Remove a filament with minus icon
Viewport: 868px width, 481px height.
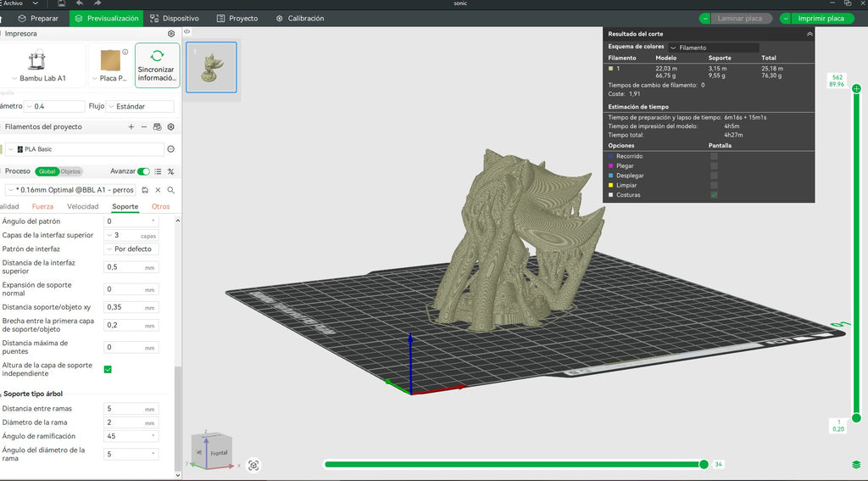pos(144,127)
